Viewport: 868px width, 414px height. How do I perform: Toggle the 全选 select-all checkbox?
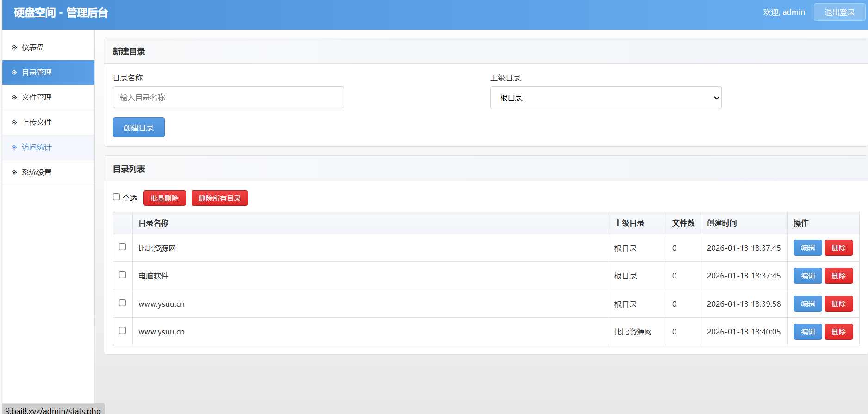117,197
